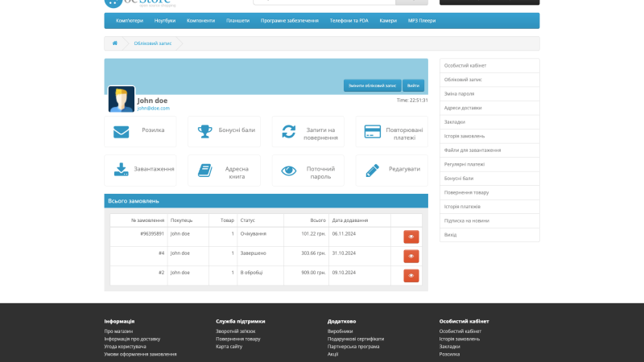Click the Всього замовлень panel header
The image size is (644, 362).
(266, 201)
